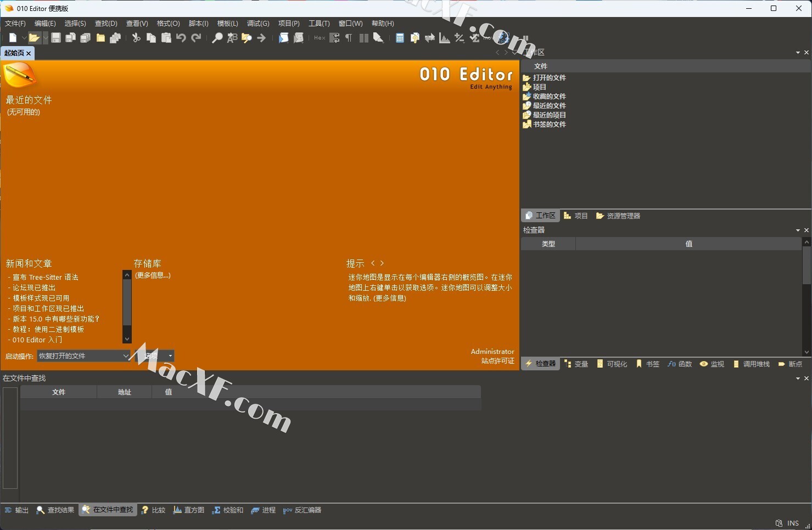Screen dimensions: 812x530
Task: Close the 起始页 tab
Action: coord(29,53)
